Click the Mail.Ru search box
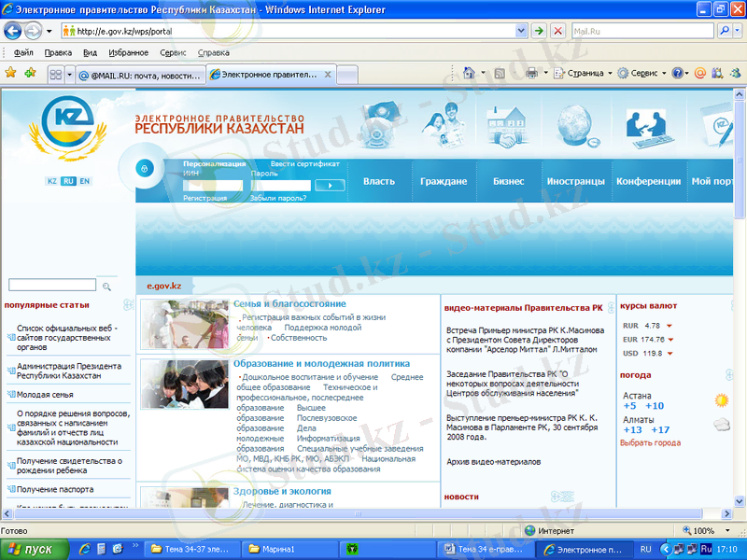This screenshot has width=747, height=560. tap(642, 32)
